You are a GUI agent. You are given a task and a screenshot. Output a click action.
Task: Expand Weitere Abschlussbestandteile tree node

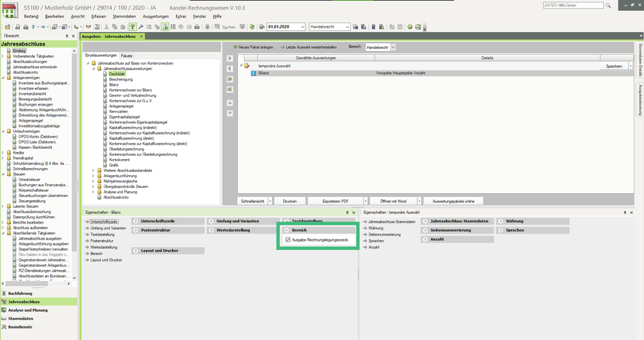pos(93,170)
